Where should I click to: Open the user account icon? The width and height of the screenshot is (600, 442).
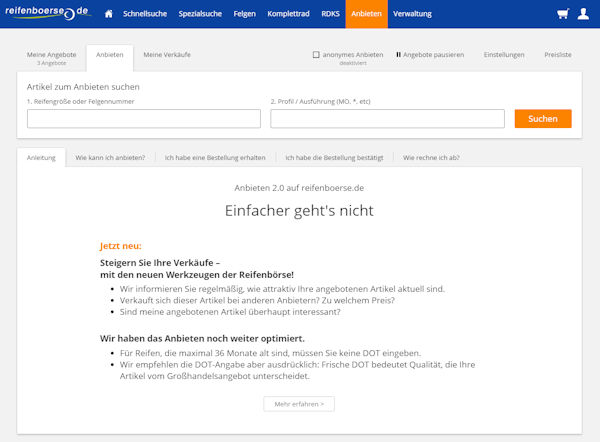pyautogui.click(x=584, y=14)
